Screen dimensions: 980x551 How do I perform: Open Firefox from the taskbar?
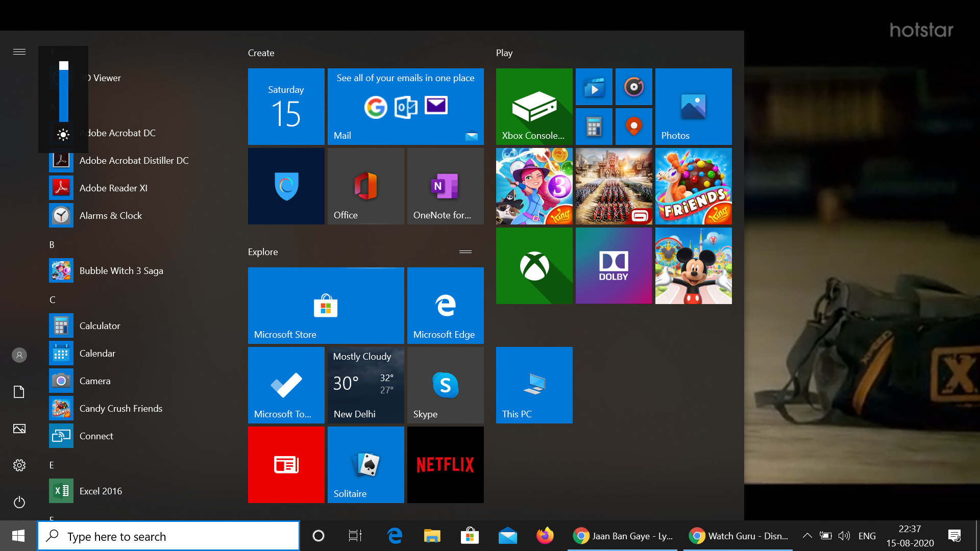[x=545, y=536]
